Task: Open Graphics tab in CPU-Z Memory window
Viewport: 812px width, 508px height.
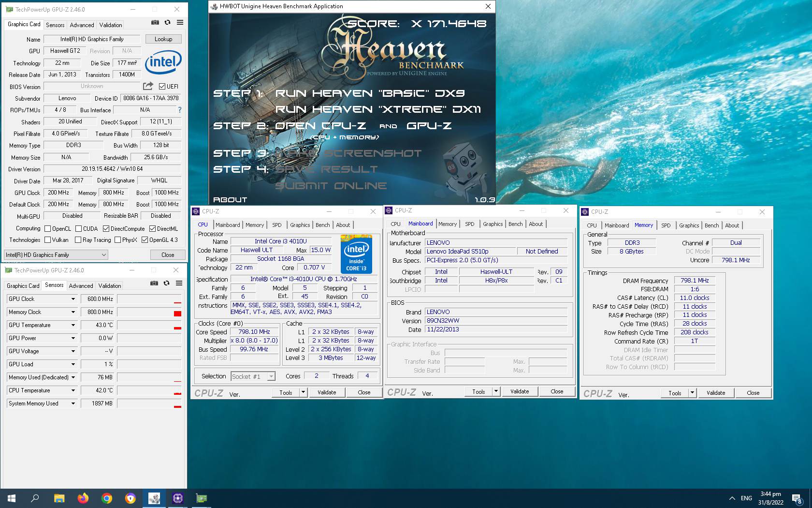Action: (x=689, y=225)
